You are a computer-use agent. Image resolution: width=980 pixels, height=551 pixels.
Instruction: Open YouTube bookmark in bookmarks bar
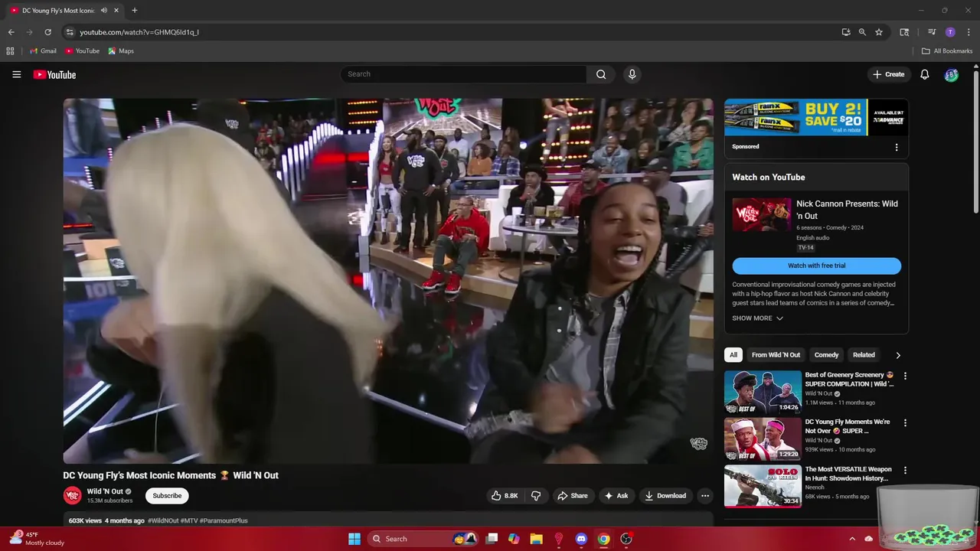82,51
